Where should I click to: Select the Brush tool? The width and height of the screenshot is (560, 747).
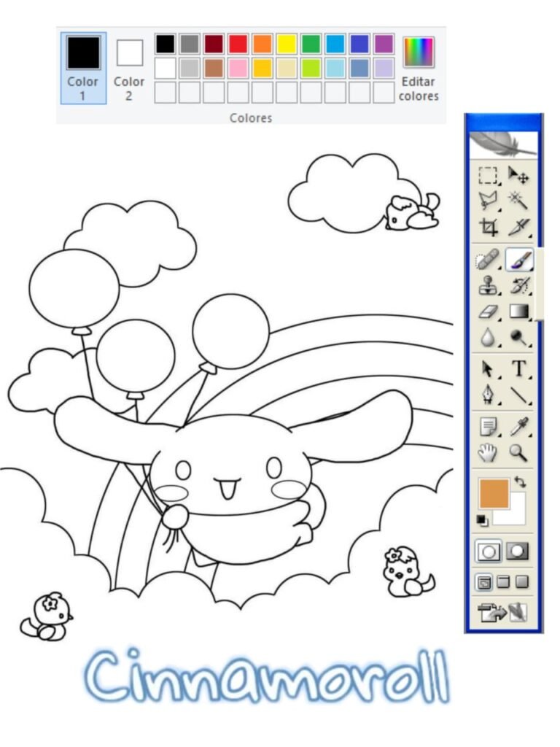point(518,260)
